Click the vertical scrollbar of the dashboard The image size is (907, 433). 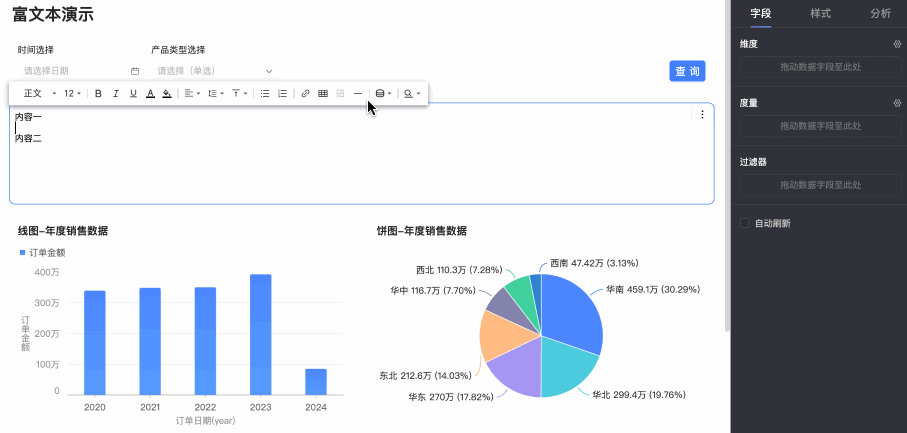pos(727,166)
